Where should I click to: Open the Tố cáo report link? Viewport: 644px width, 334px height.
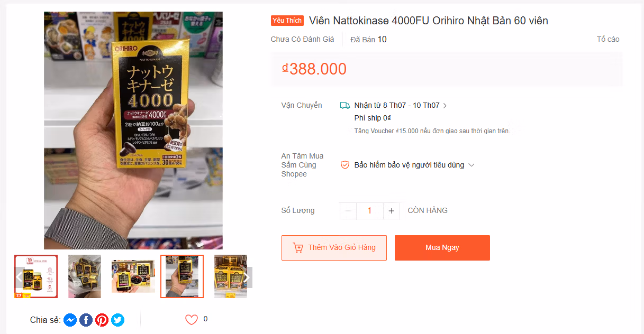pyautogui.click(x=608, y=39)
